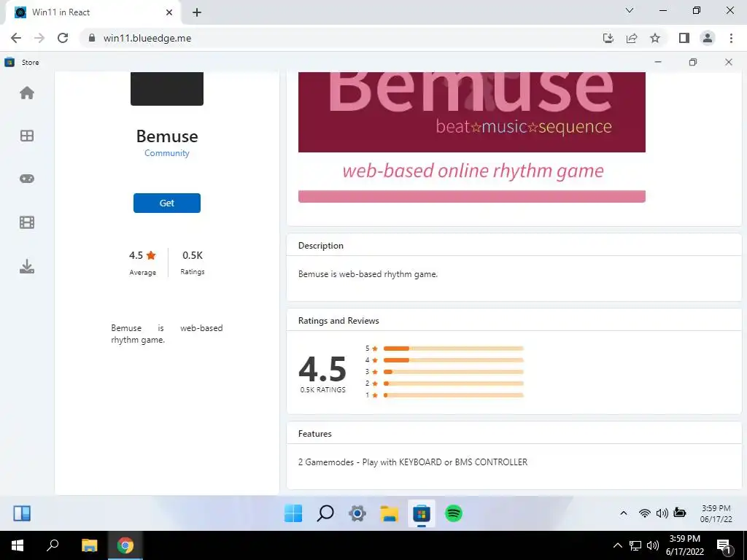View site information via lock icon
747x560 pixels.
pyautogui.click(x=92, y=38)
